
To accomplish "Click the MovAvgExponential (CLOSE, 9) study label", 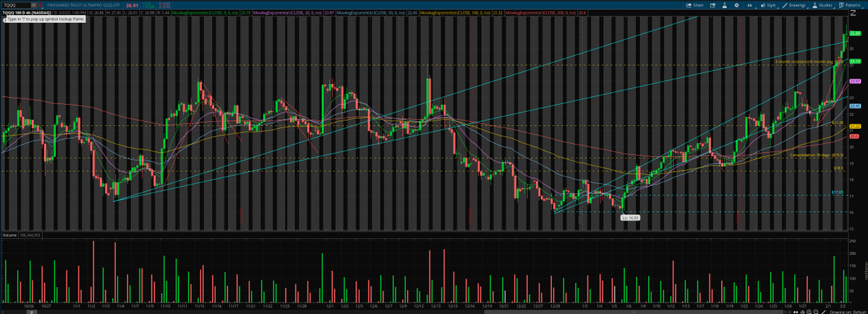I will click(x=205, y=12).
